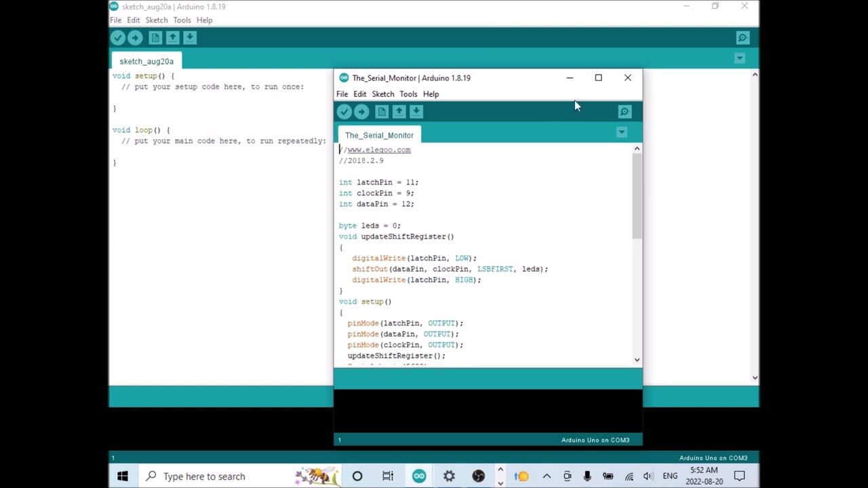
Task: Click scrollbar thumb in The_Serial_Monitor editor
Action: (x=637, y=197)
